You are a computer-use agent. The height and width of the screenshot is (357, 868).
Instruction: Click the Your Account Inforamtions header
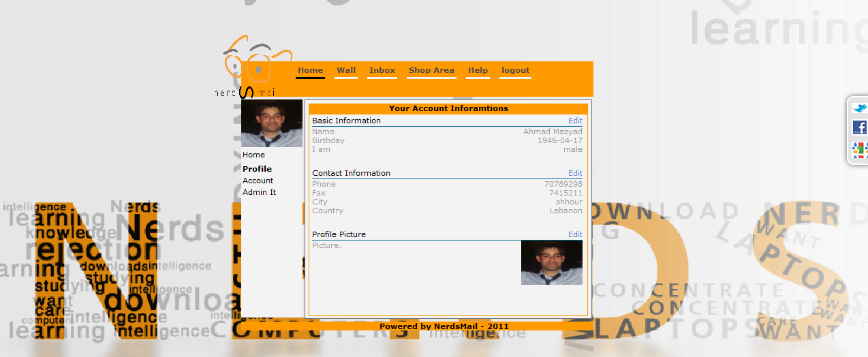point(448,108)
